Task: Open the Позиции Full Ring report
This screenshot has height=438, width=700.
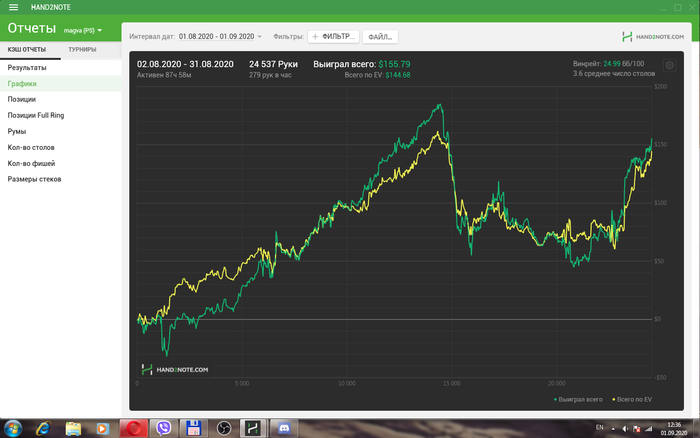Action: pyautogui.click(x=61, y=115)
